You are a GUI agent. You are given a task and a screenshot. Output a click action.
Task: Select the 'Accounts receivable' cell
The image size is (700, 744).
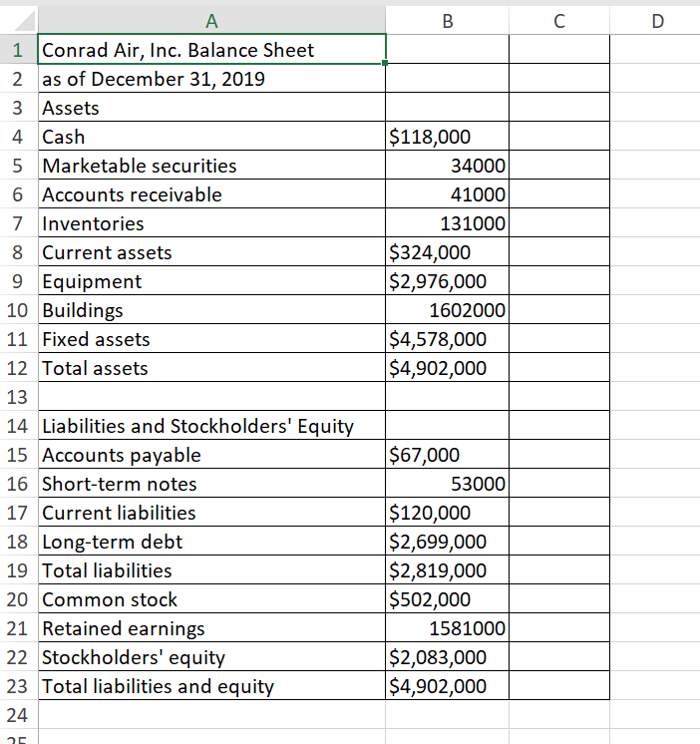pyautogui.click(x=211, y=193)
